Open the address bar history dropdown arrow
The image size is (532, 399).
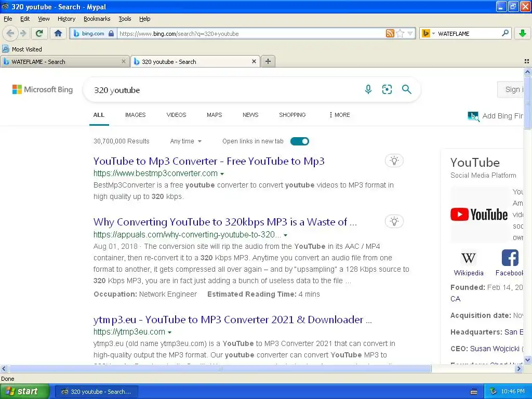tap(410, 33)
